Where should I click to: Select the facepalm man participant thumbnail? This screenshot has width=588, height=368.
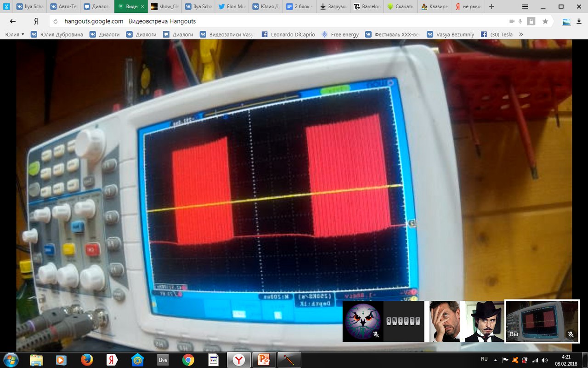(x=445, y=321)
